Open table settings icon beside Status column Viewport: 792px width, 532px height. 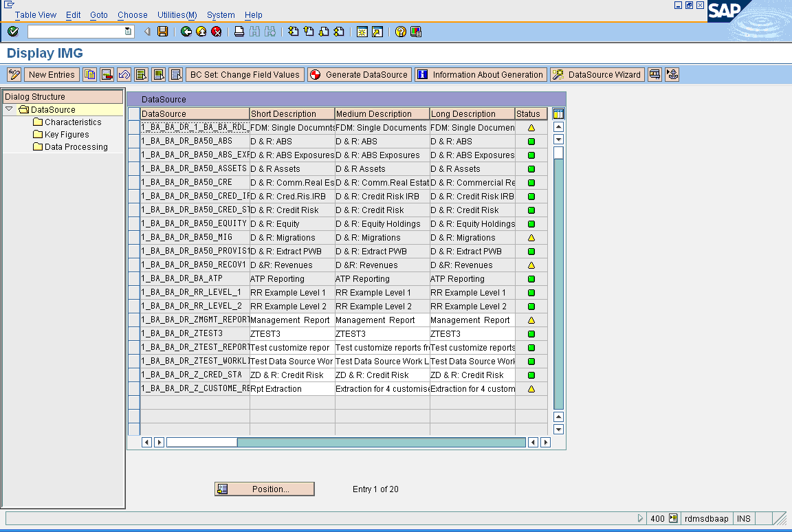coord(558,114)
